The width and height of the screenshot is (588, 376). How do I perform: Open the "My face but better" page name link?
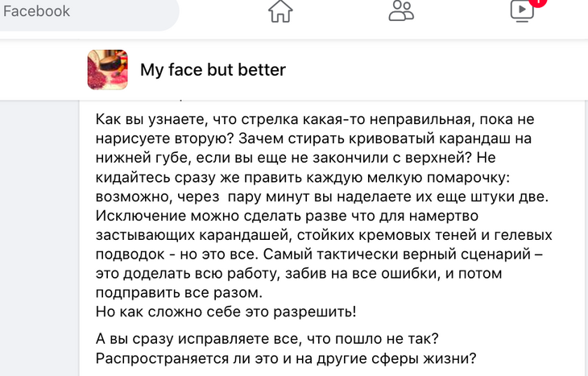tap(213, 70)
